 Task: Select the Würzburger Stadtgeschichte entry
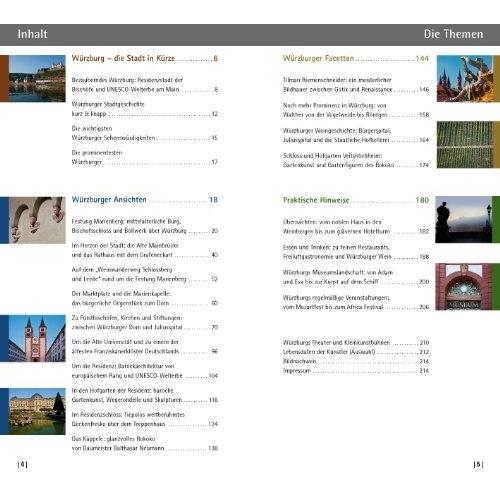coord(145,109)
